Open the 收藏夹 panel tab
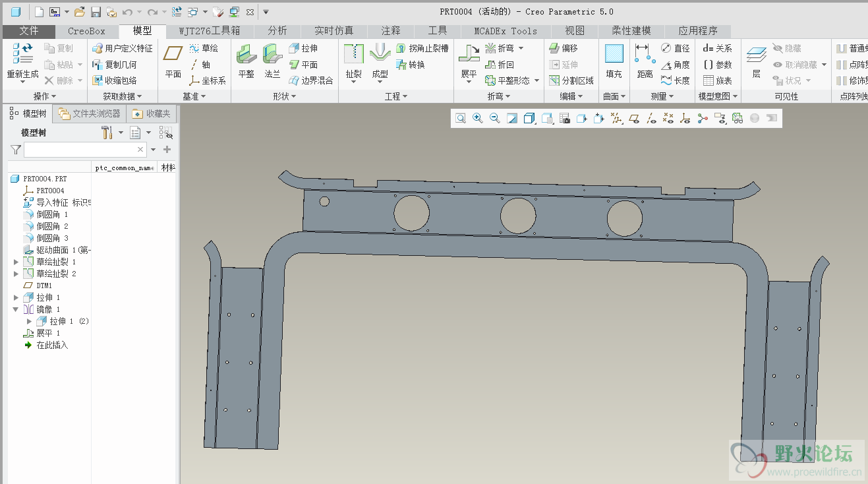868x484 pixels. (152, 114)
